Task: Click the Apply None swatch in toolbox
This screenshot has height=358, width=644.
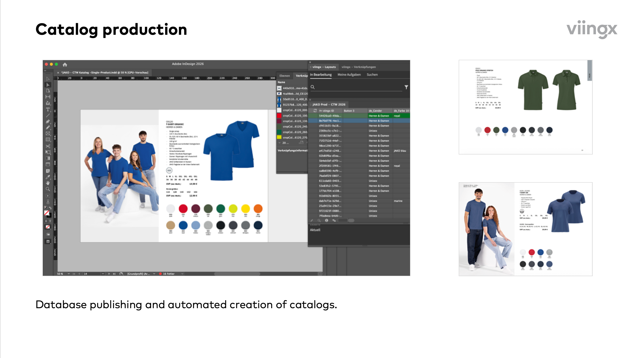Action: click(x=48, y=227)
